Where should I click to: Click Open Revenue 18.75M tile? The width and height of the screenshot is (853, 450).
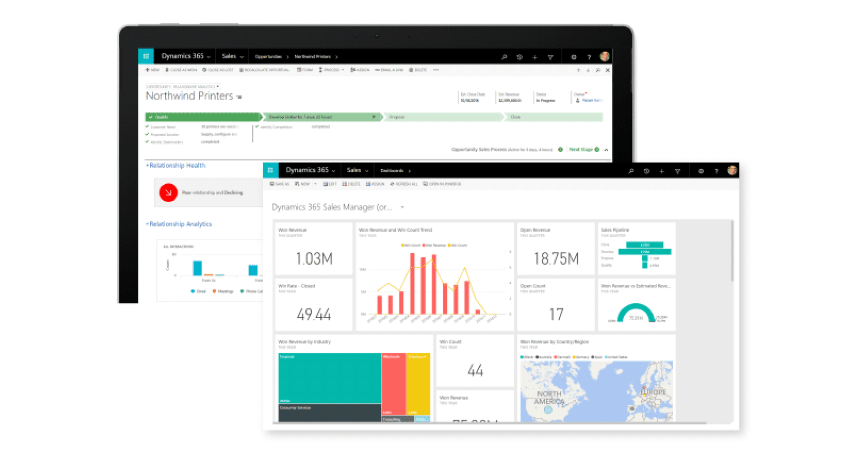tap(555, 249)
